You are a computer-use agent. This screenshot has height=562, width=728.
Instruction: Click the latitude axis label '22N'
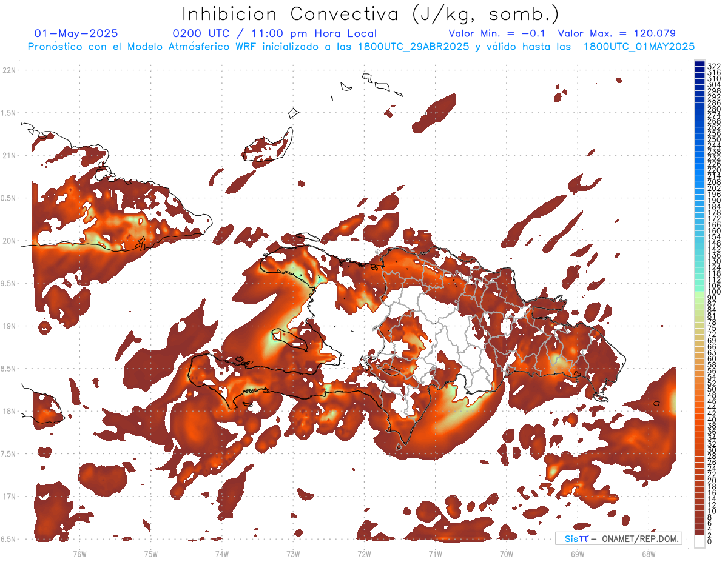pyautogui.click(x=9, y=70)
